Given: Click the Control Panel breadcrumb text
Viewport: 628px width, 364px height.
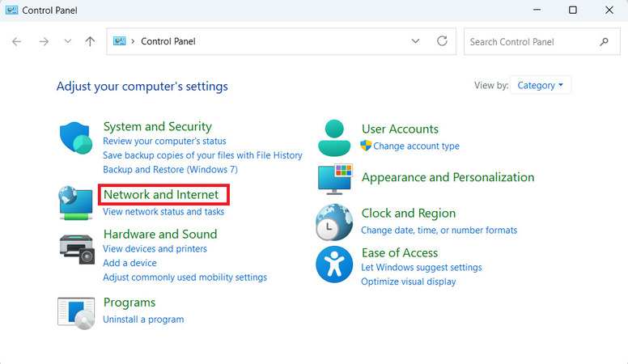Looking at the screenshot, I should (x=168, y=41).
